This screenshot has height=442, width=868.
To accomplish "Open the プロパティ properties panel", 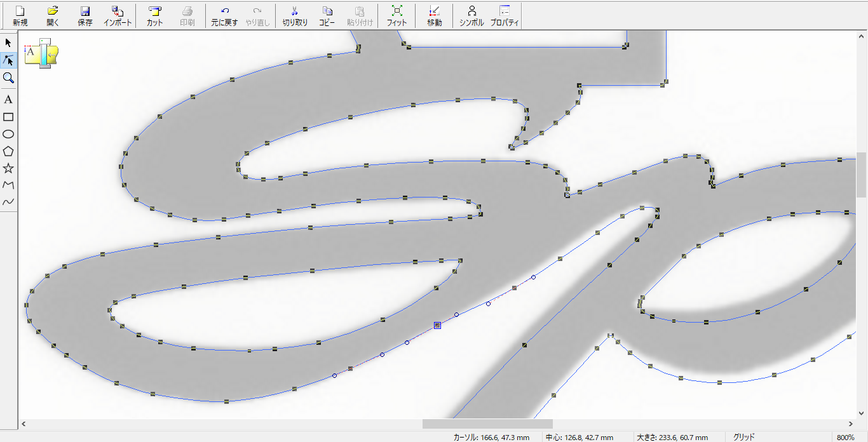I will coord(505,16).
